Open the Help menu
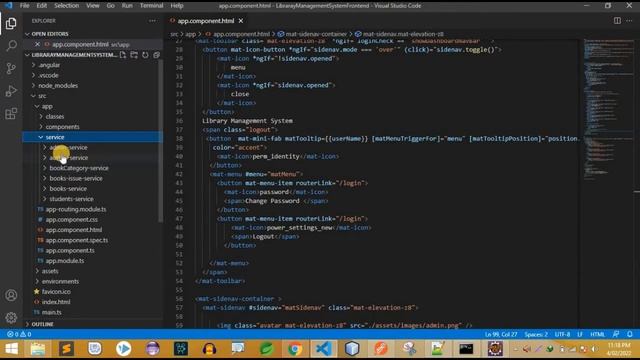The width and height of the screenshot is (640, 360). pos(177,6)
